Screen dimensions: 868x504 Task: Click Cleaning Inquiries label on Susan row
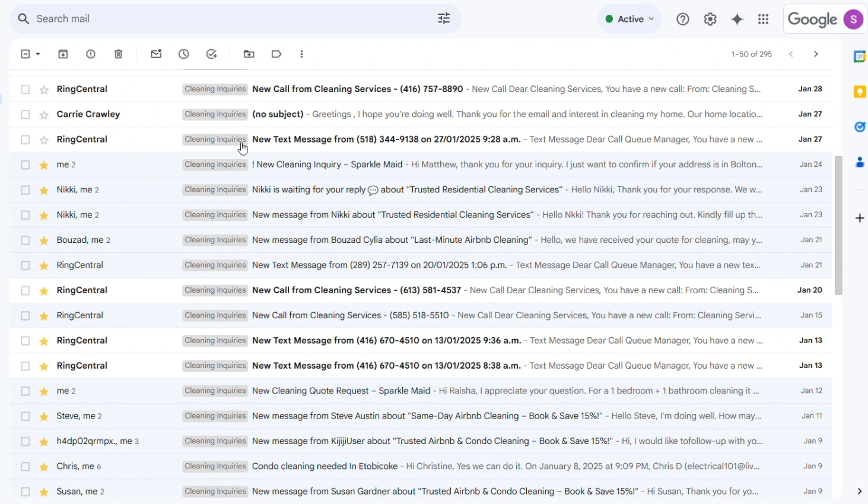click(215, 492)
